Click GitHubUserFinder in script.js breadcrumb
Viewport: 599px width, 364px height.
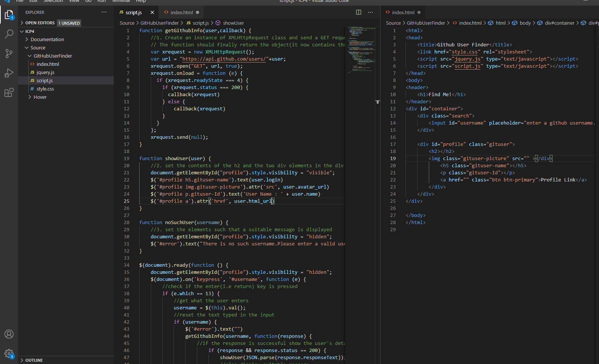pyautogui.click(x=159, y=23)
